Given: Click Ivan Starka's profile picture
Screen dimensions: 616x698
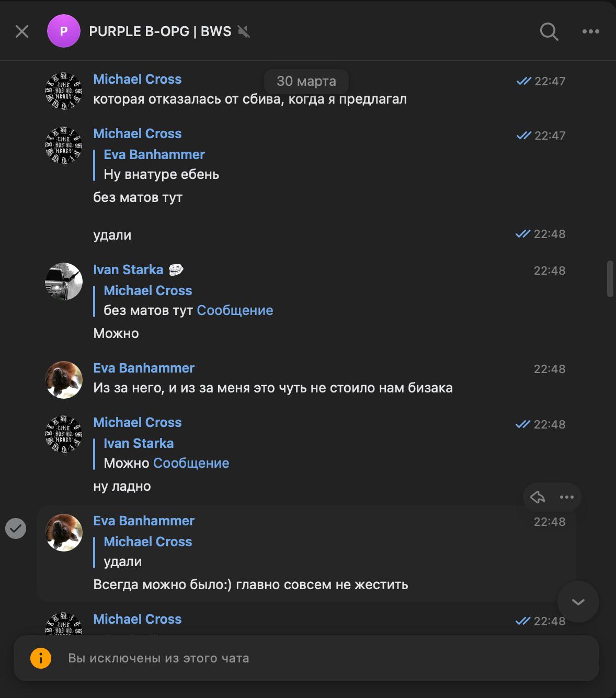Looking at the screenshot, I should pos(64,282).
